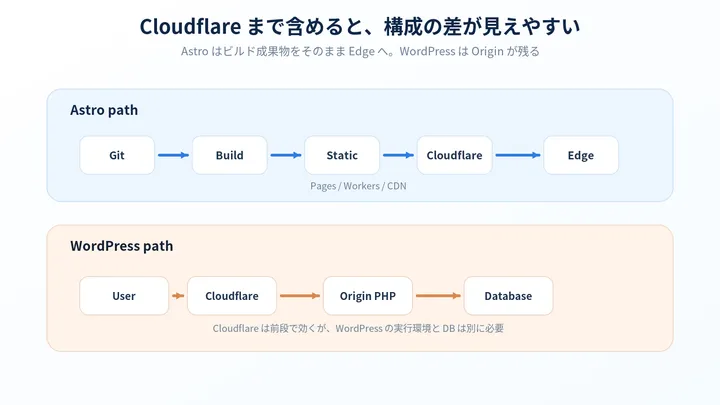Click the "Pages / Workers / CDN" caption
Viewport: 720px width, 405px height.
(x=358, y=186)
